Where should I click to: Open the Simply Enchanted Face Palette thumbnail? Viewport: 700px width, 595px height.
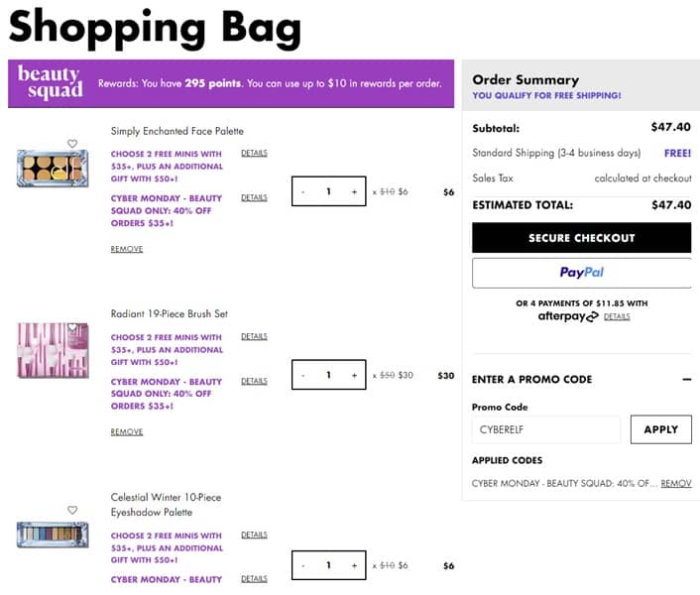53,169
